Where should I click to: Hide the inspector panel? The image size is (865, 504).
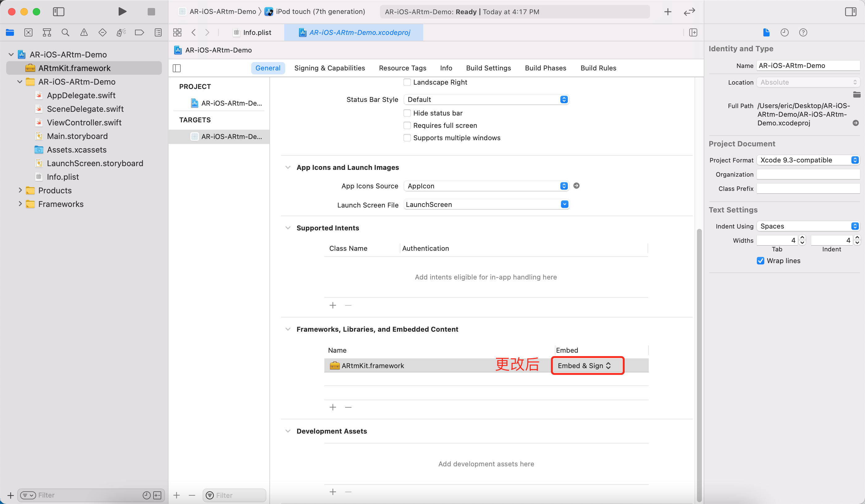(850, 12)
